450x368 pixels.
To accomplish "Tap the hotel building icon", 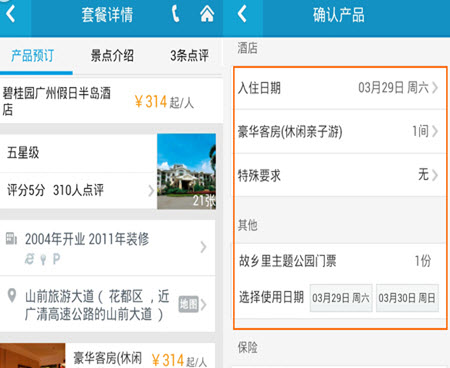I will coord(11,238).
